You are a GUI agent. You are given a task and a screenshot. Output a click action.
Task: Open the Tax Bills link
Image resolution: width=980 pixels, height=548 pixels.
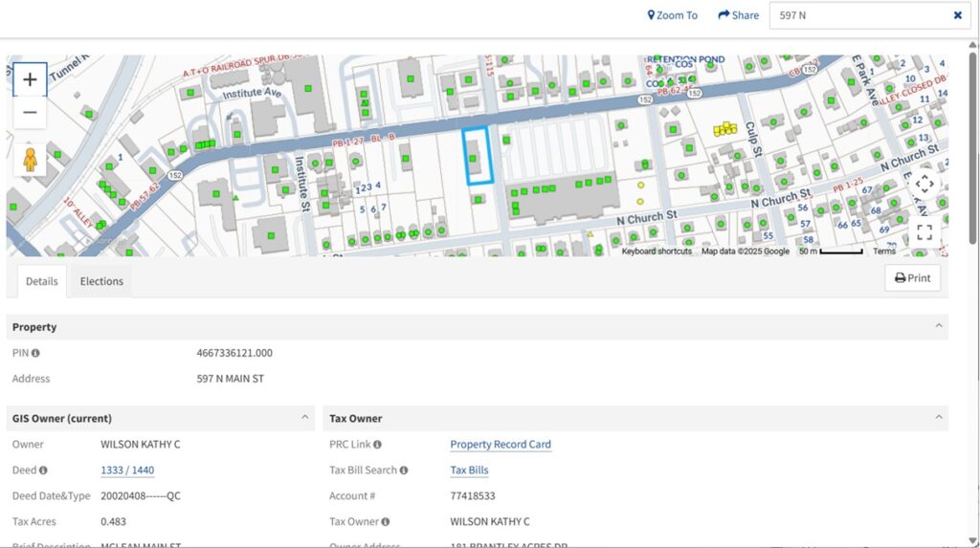469,470
